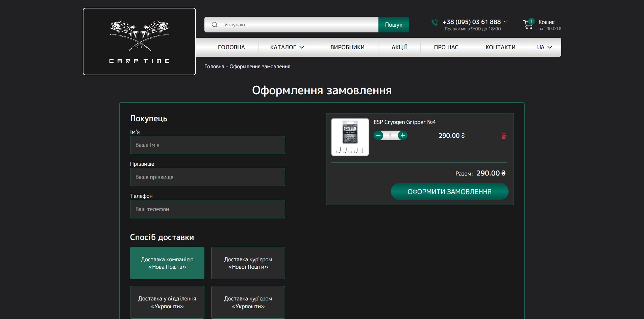Open the ESP Cryogen Gripper №4 product link

click(x=404, y=122)
